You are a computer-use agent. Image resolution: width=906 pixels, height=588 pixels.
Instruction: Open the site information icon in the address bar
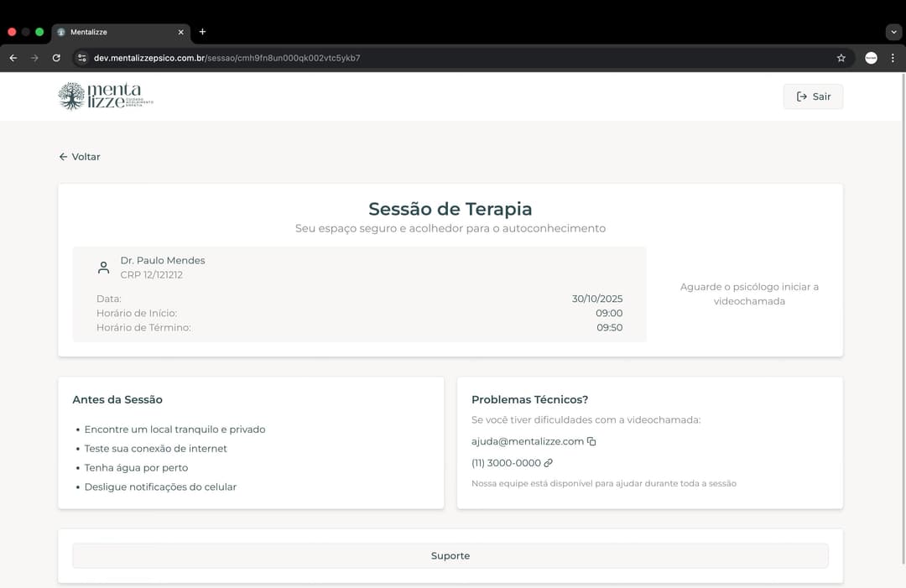pyautogui.click(x=81, y=58)
